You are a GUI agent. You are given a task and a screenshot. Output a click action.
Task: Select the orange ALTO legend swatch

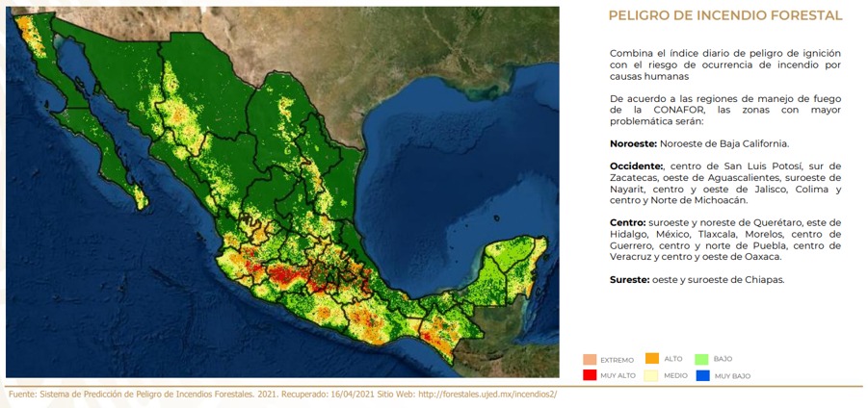click(652, 358)
